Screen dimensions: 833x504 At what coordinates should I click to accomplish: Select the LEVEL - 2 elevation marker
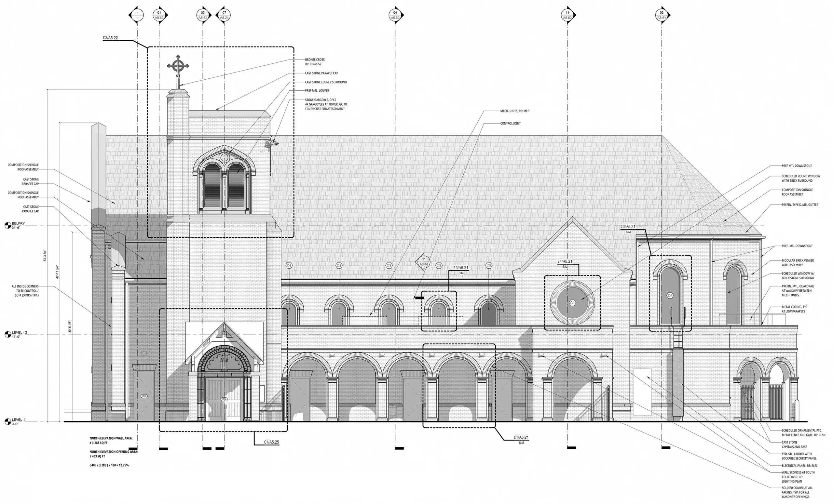click(x=16, y=334)
